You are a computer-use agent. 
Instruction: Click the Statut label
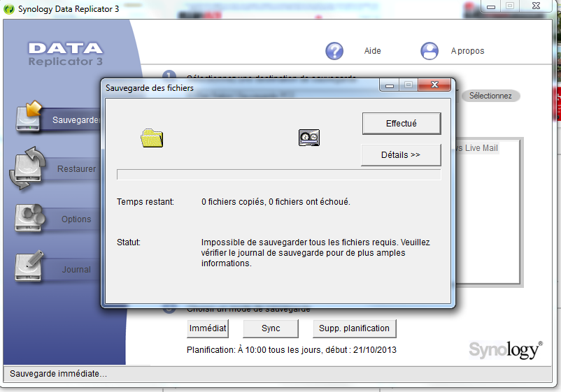(x=129, y=242)
